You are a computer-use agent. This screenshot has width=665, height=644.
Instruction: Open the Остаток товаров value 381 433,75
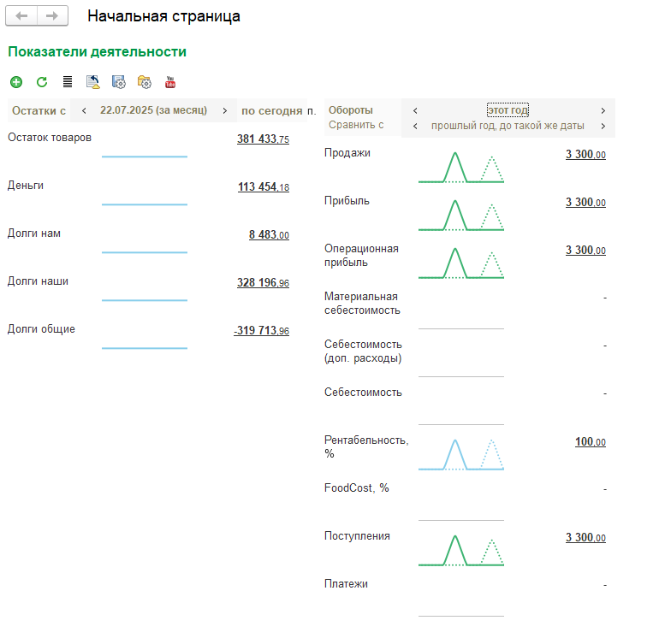click(263, 139)
